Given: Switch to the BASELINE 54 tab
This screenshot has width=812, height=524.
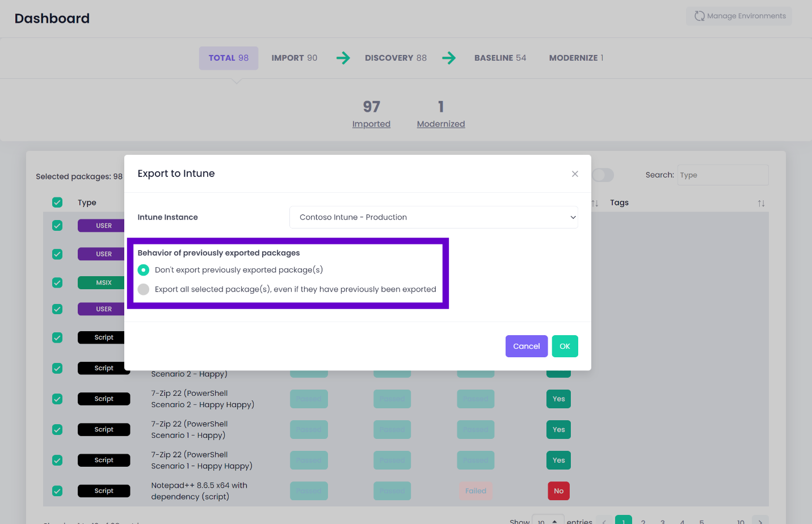Looking at the screenshot, I should [500, 57].
